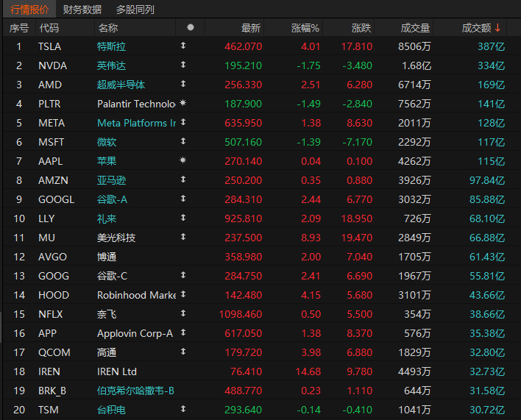Click the star marker icon in the PLTR row
Screen dimensions: 521x420
point(182,103)
